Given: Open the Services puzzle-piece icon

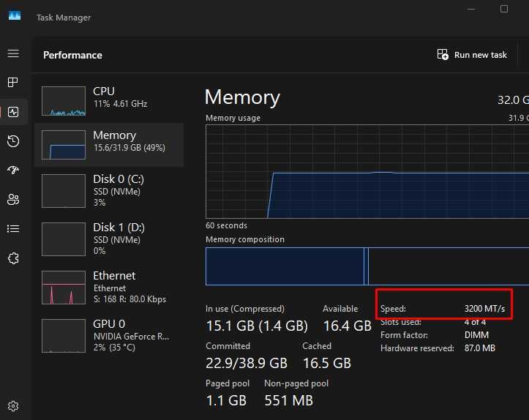Looking at the screenshot, I should 13,258.
